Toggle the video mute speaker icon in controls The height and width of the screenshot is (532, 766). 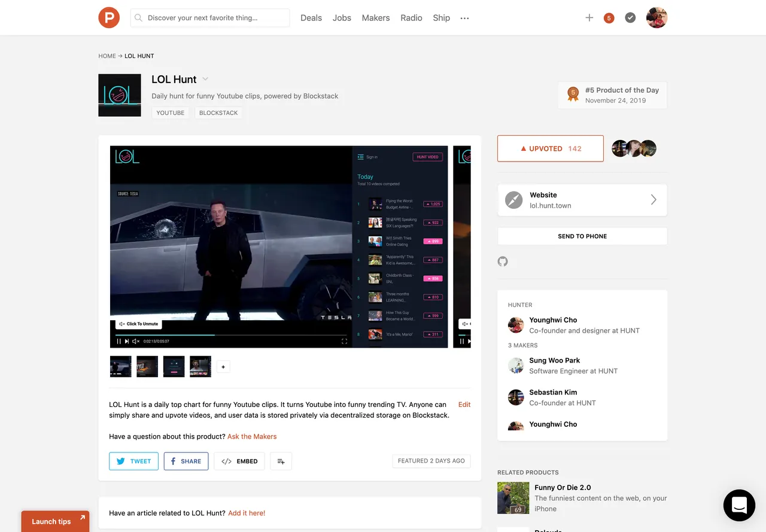[x=136, y=341]
